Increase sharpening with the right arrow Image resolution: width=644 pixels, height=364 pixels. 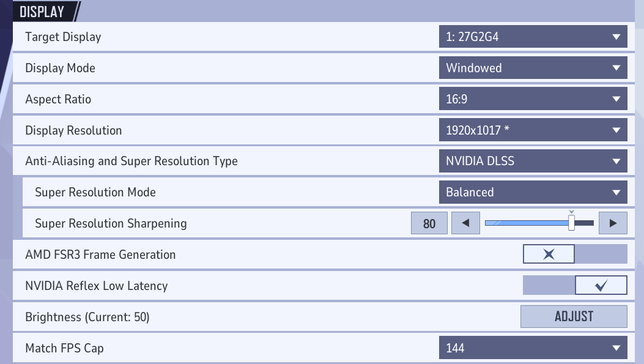613,223
